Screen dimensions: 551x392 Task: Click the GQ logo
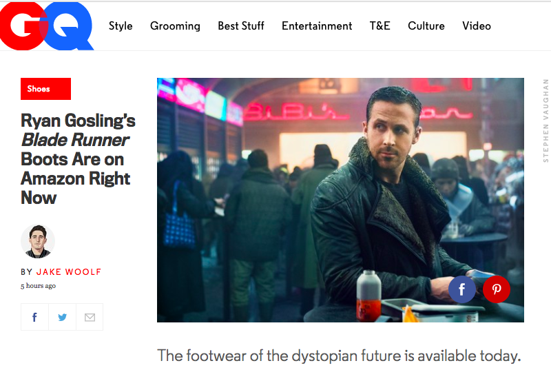pos(47,26)
